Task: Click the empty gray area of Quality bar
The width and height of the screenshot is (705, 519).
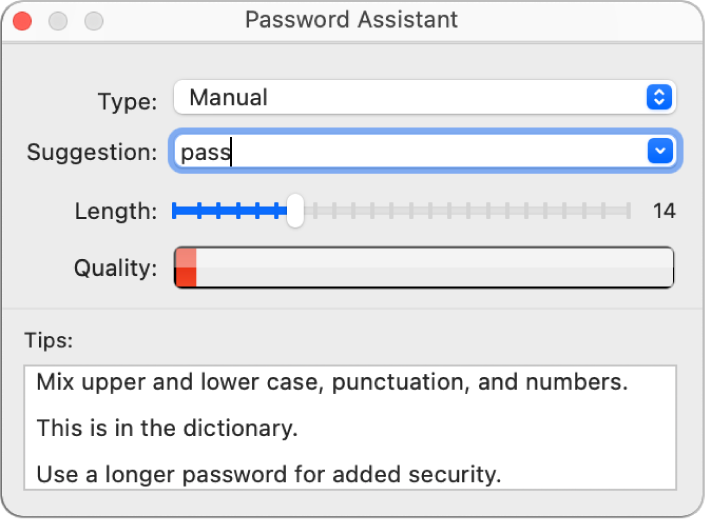Action: (430, 268)
